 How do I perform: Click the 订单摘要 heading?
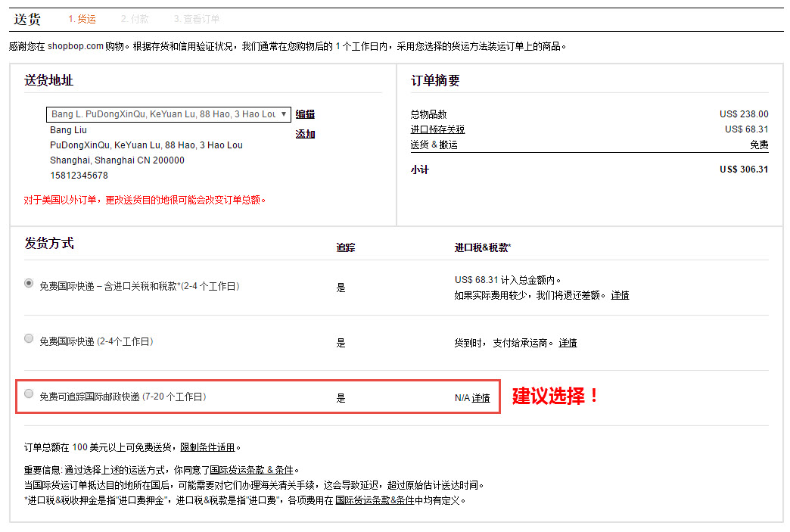click(435, 81)
